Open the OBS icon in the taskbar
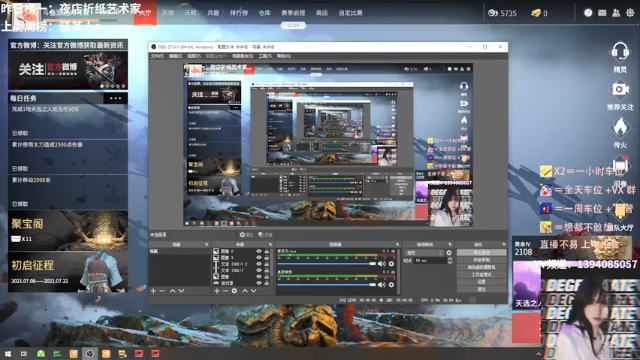The width and height of the screenshot is (640, 360). point(90,354)
